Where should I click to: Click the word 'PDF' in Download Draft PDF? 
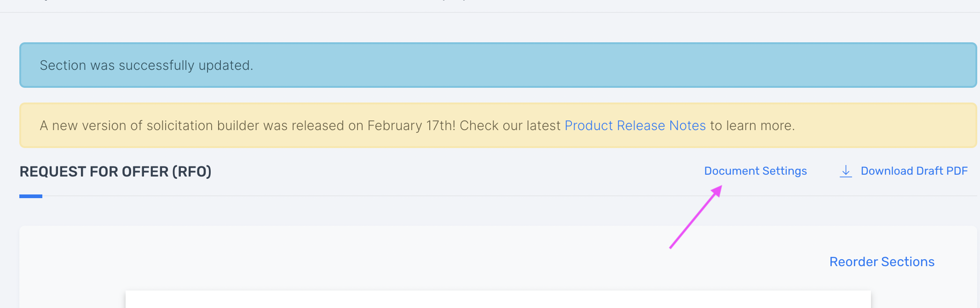(957, 171)
